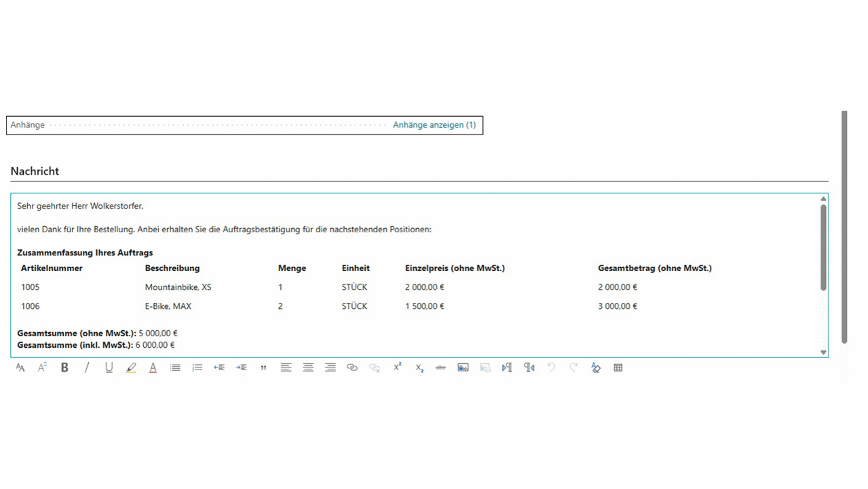
Task: Insert a bulleted list
Action: (x=175, y=367)
